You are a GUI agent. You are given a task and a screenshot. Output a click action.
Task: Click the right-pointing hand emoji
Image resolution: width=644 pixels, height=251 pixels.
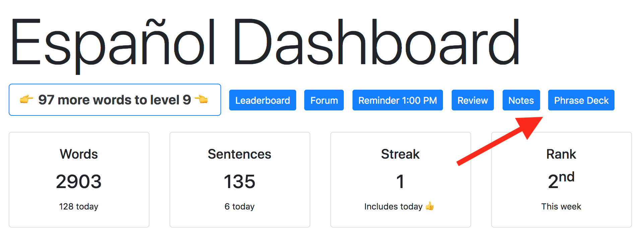(x=26, y=99)
